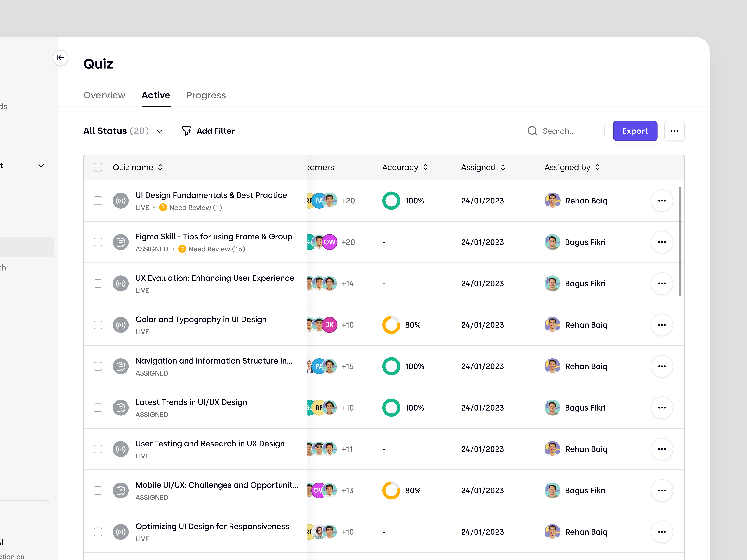Select the assigned clipboard icon beside Figma Skill quiz
The width and height of the screenshot is (747, 560).
coord(121,242)
